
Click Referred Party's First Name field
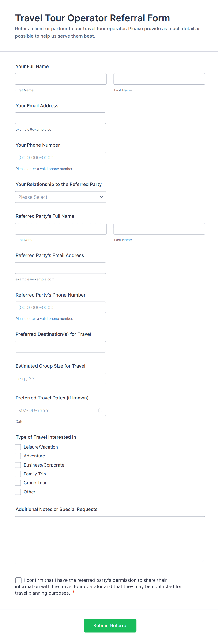(61, 229)
